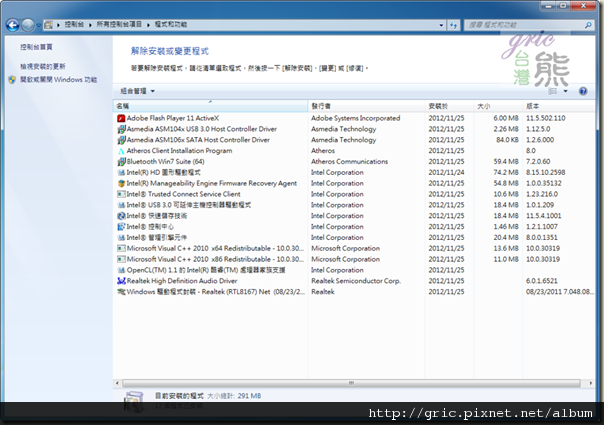Viewport: 604px width, 425px height.
Task: Click the OpenCL(TM) 1.1 Intel entry icon
Action: [121, 270]
